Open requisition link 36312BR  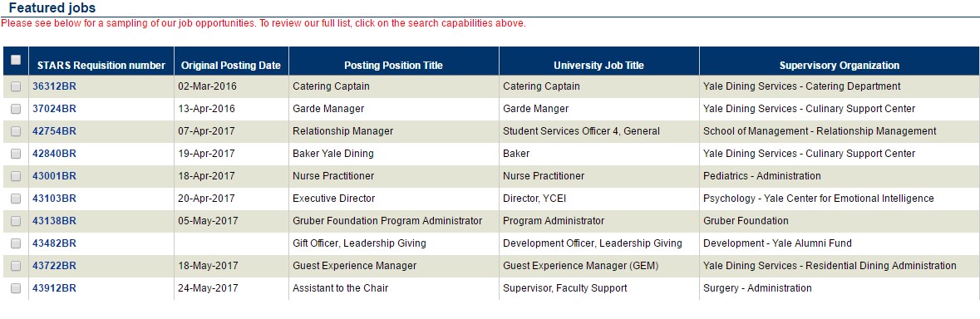tap(54, 86)
